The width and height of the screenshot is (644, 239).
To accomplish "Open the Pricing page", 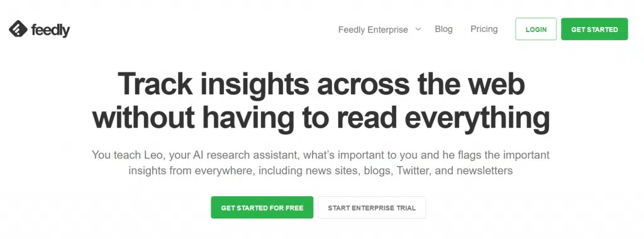I will [x=484, y=29].
